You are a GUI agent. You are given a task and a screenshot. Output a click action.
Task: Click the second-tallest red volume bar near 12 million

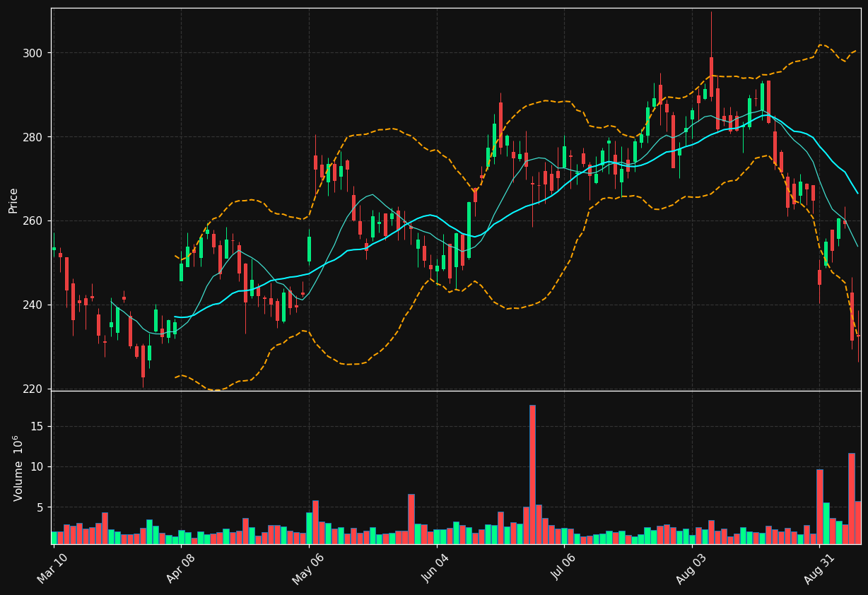coord(852,498)
